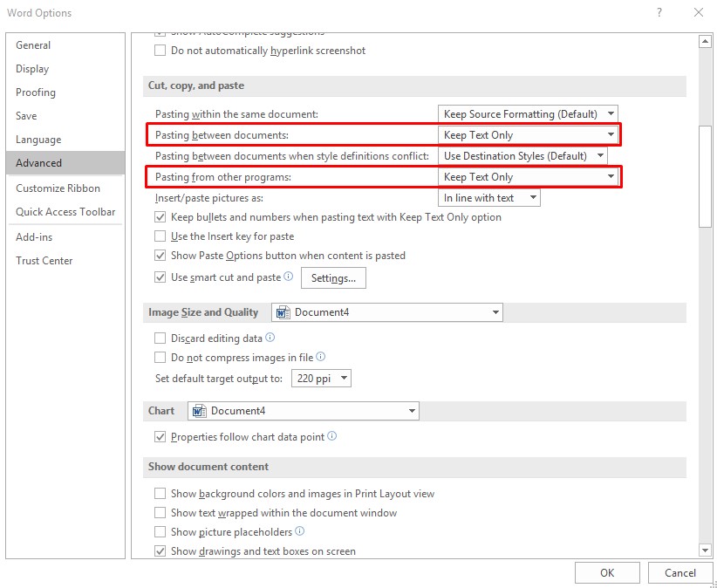Image resolution: width=717 pixels, height=588 pixels.
Task: Enable Do not automatically hyperlink screenshot
Action: point(160,51)
